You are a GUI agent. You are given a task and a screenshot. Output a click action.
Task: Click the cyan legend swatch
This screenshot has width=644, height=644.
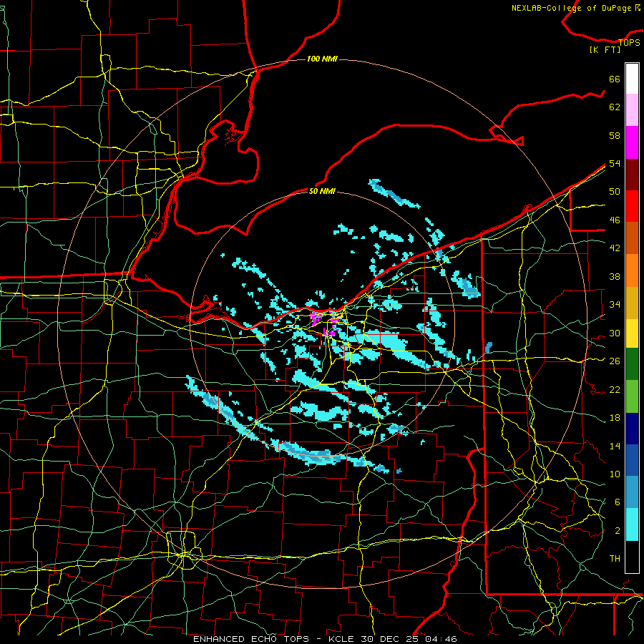click(632, 525)
